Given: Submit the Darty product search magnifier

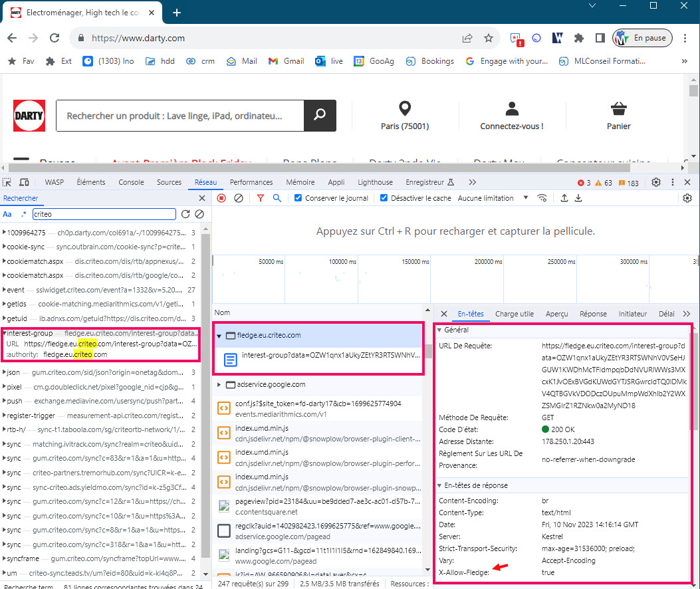Looking at the screenshot, I should tap(320, 115).
